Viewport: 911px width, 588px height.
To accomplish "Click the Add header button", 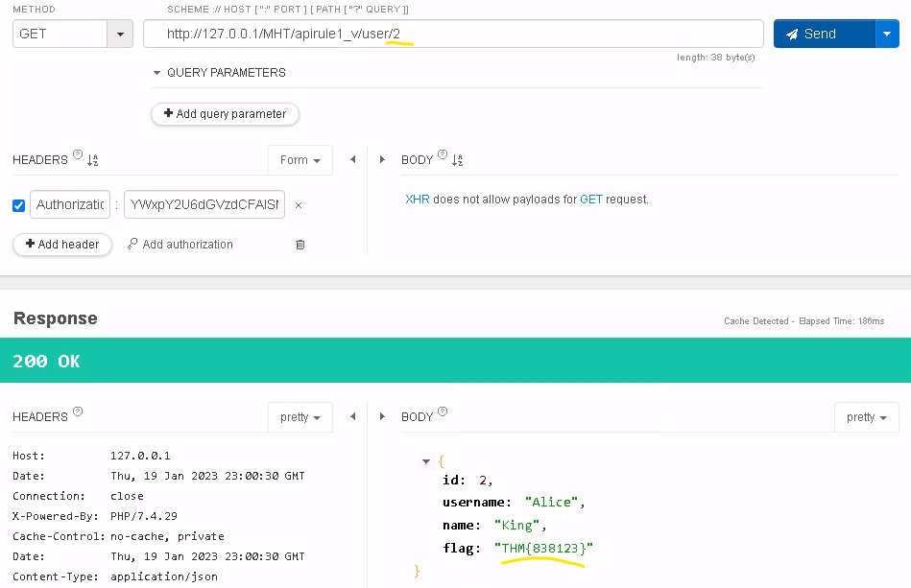I will [61, 245].
